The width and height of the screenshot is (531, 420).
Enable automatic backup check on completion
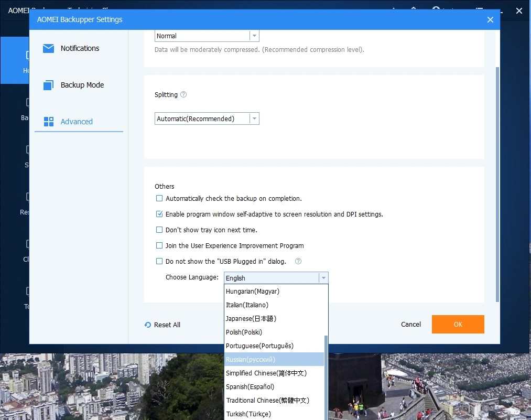tap(159, 198)
